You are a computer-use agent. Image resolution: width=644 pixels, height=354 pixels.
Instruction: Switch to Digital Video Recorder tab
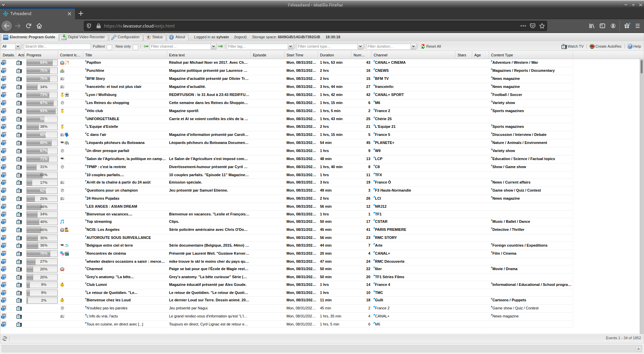(x=83, y=37)
